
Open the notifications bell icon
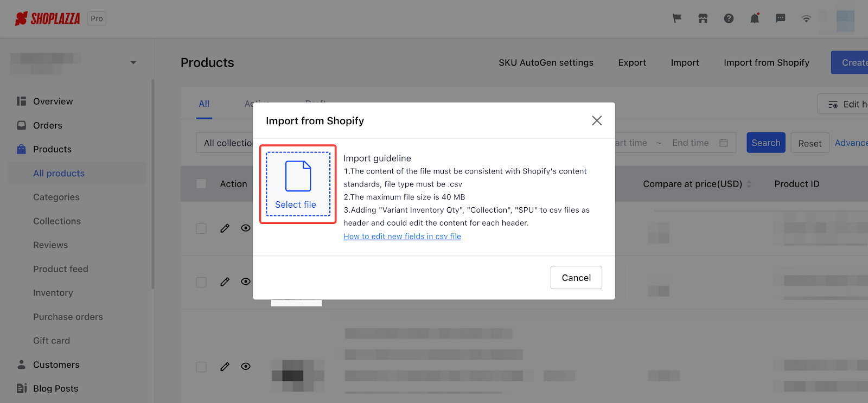coord(755,18)
